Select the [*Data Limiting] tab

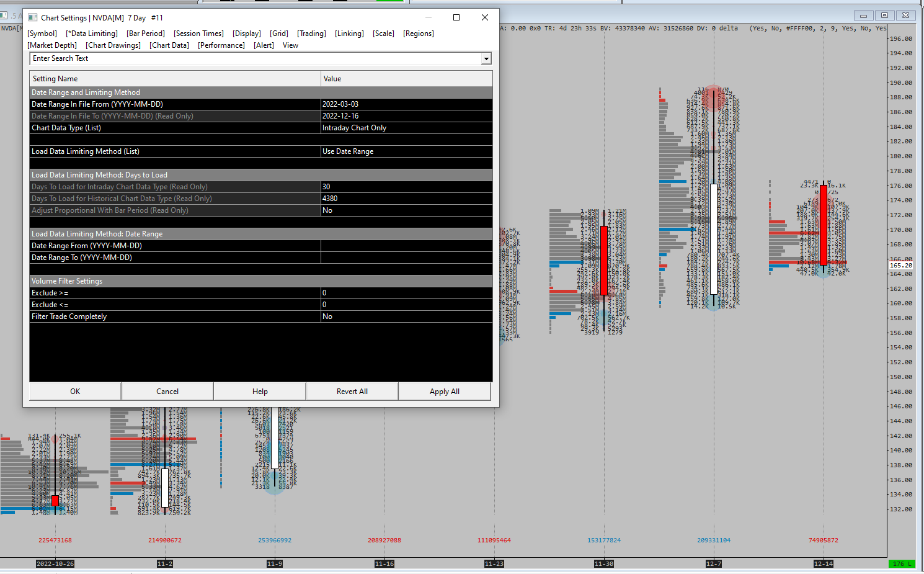coord(92,34)
